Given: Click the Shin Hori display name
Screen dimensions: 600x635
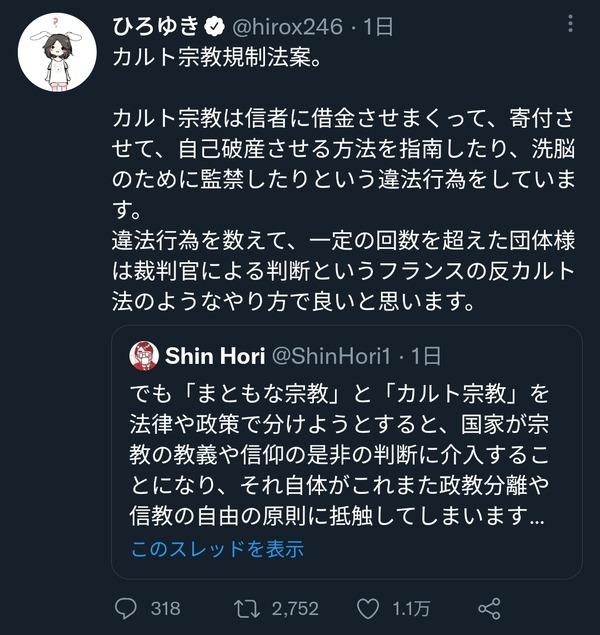Looking at the screenshot, I should pos(215,356).
